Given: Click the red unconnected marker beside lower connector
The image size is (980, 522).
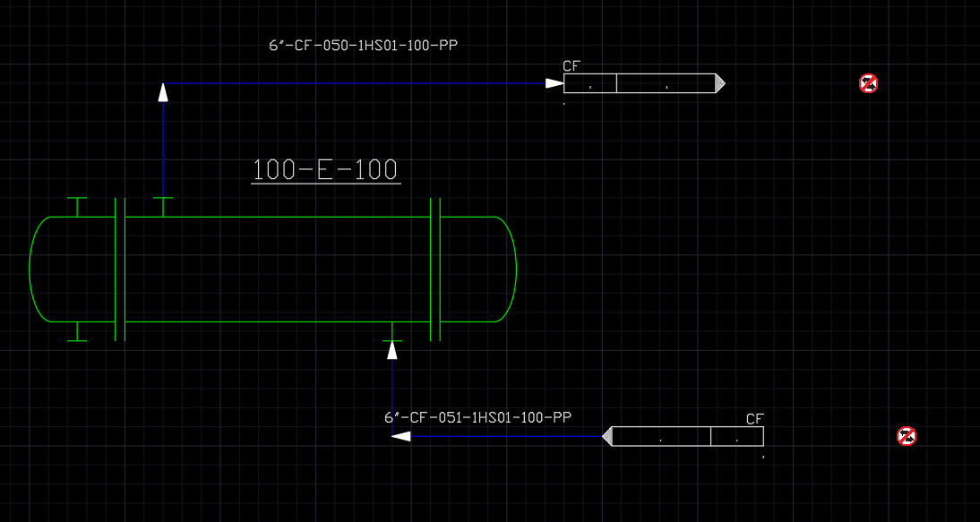Looking at the screenshot, I should (x=907, y=436).
